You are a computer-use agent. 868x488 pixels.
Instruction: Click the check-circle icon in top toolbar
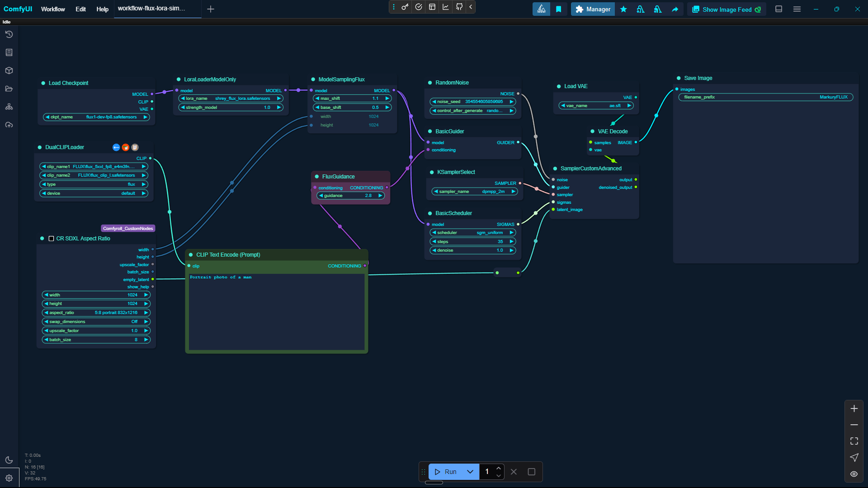pyautogui.click(x=419, y=7)
